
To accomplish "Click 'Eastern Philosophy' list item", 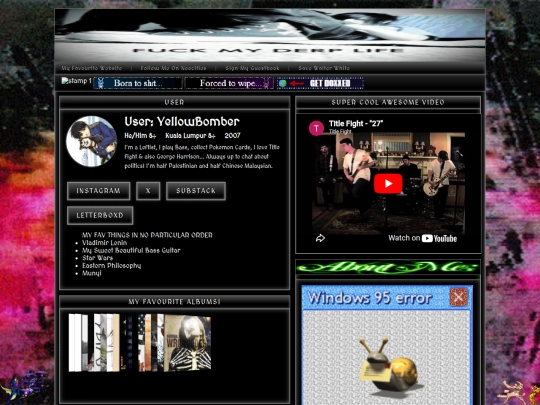I will point(112,266).
